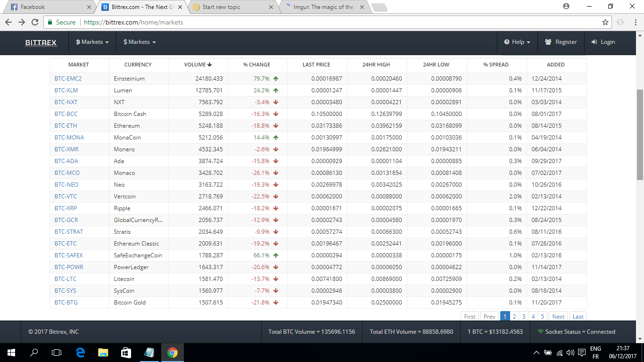Click green up arrow in SafeExchangeCoin row

[276, 255]
